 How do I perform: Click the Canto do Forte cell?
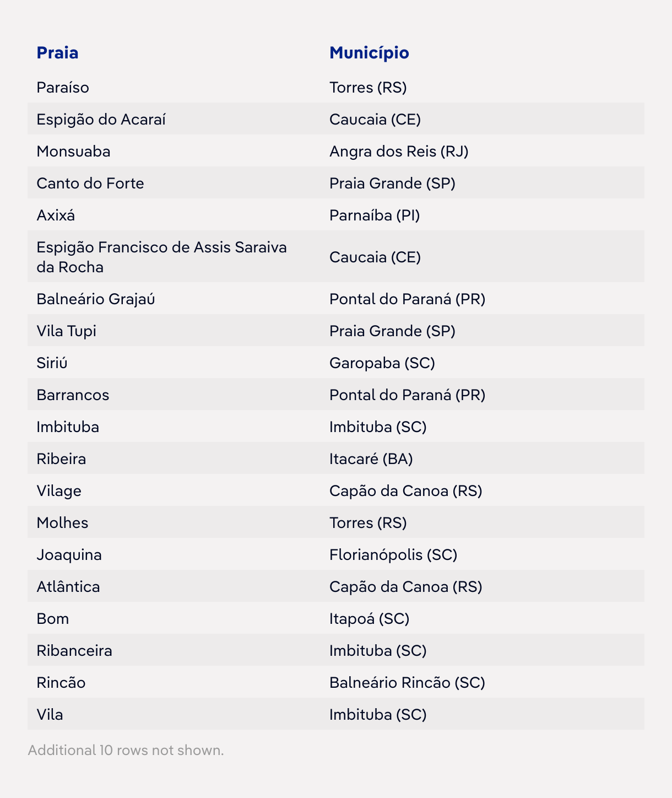click(x=90, y=184)
